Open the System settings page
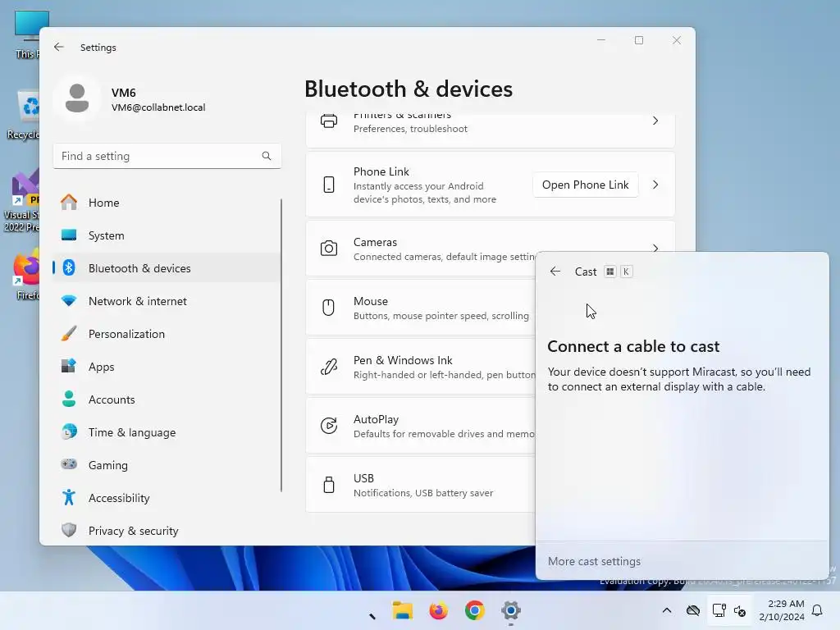 pos(167,235)
